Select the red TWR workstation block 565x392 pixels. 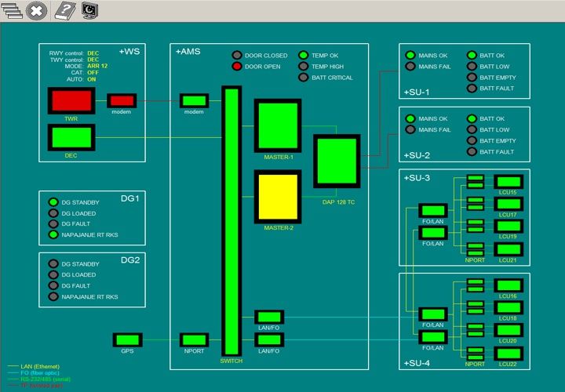click(x=71, y=100)
